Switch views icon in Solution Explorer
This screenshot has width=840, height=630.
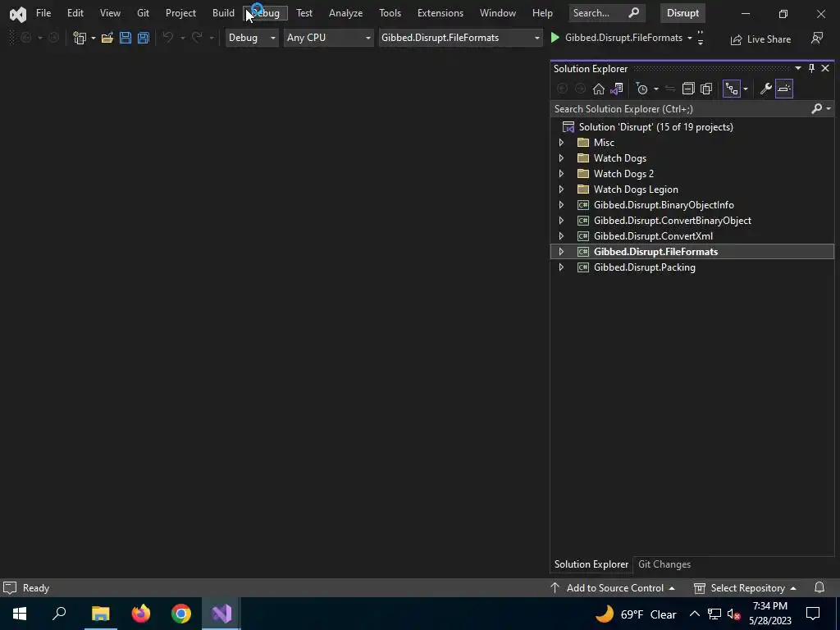click(617, 89)
